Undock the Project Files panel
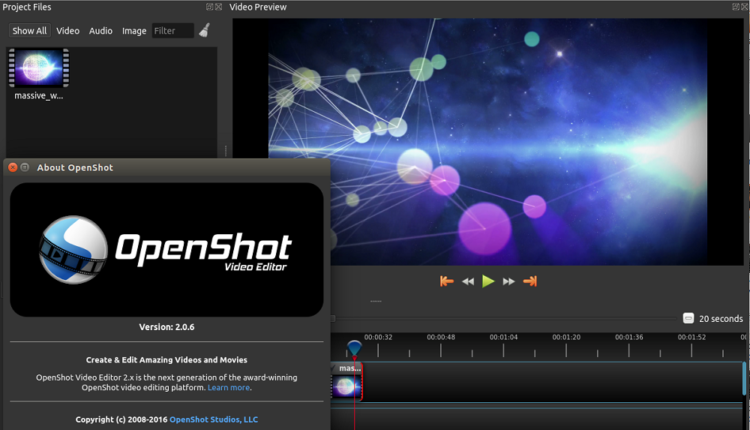This screenshot has width=750, height=430. 209,7
